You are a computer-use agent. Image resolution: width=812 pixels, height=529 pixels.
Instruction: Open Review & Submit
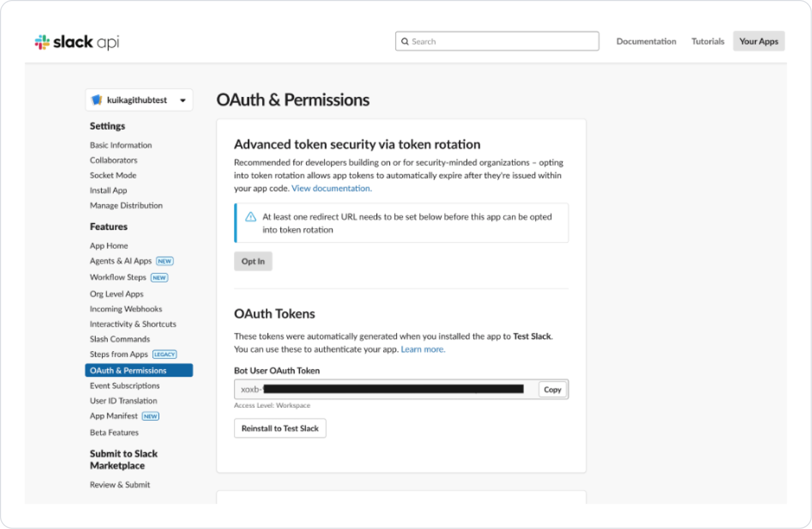(x=120, y=485)
